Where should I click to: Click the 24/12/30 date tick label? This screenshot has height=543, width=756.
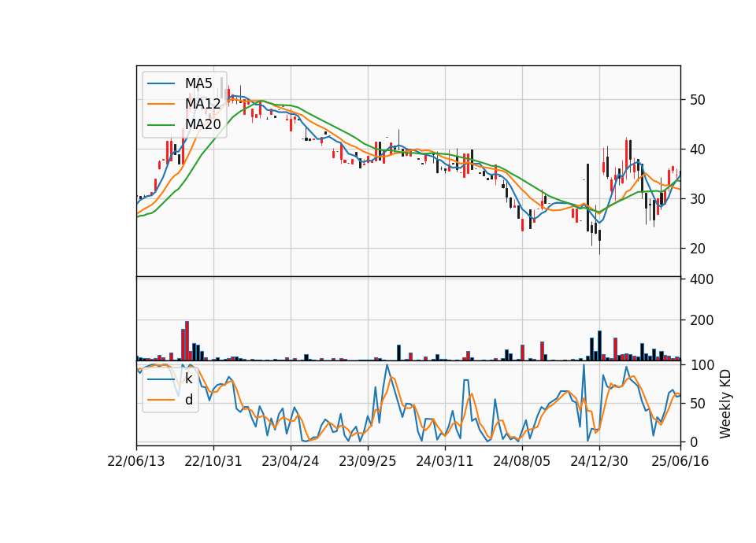click(599, 461)
